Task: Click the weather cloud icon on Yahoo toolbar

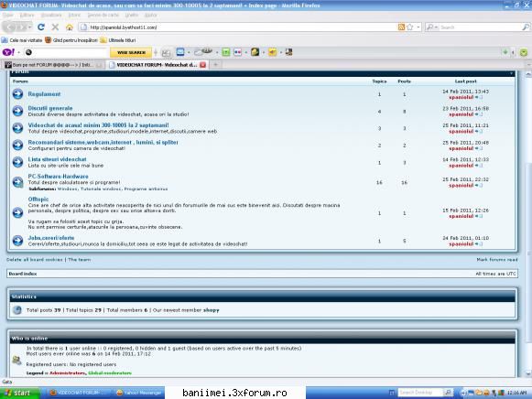Action: coord(203,52)
